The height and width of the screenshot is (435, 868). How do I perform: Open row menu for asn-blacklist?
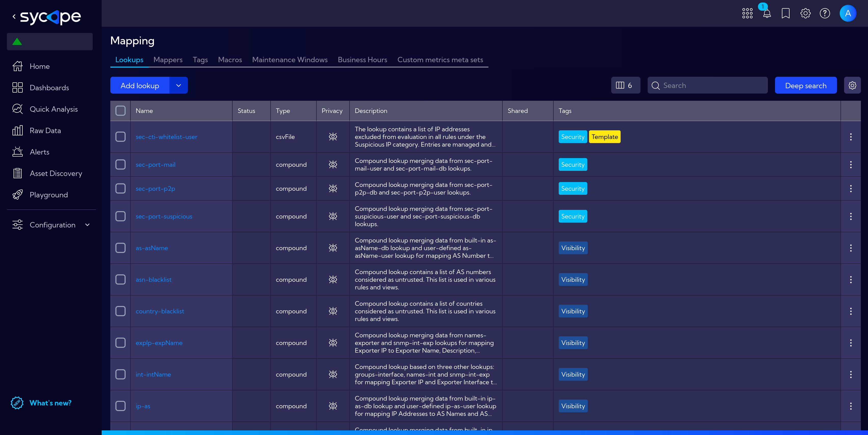click(850, 279)
